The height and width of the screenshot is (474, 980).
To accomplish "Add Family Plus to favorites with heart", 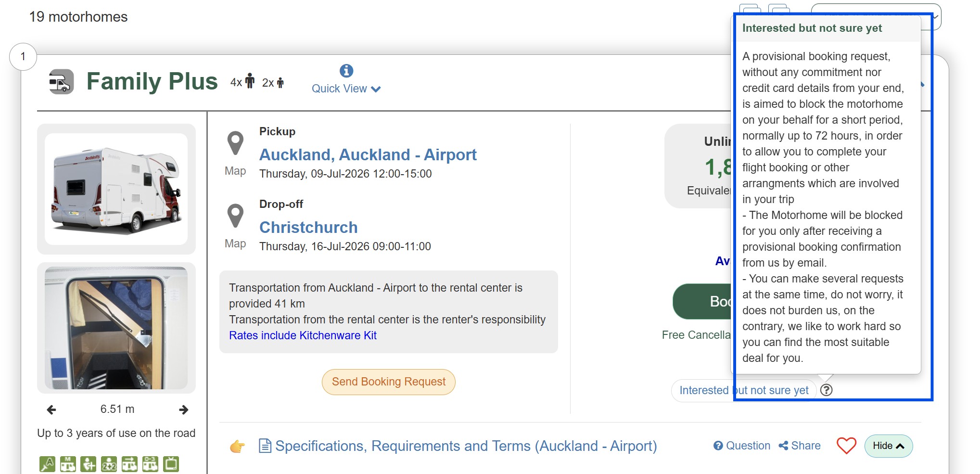I will click(x=846, y=446).
